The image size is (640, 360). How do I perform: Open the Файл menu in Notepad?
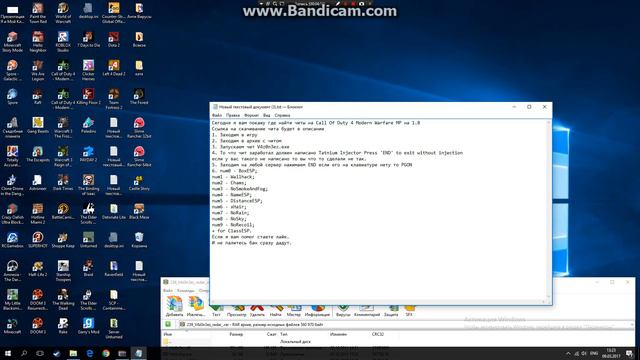[x=217, y=116]
